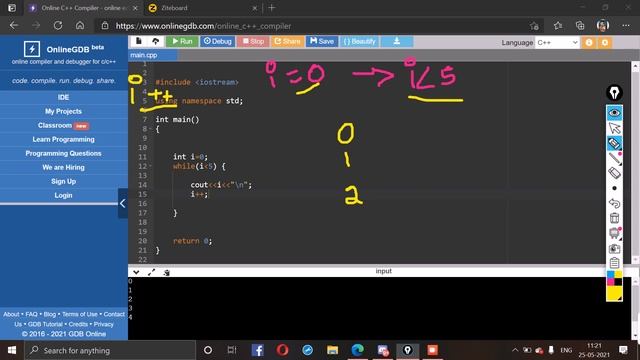640x360 pixels.
Task: Open browser settings ellipsis menu
Action: [626, 26]
